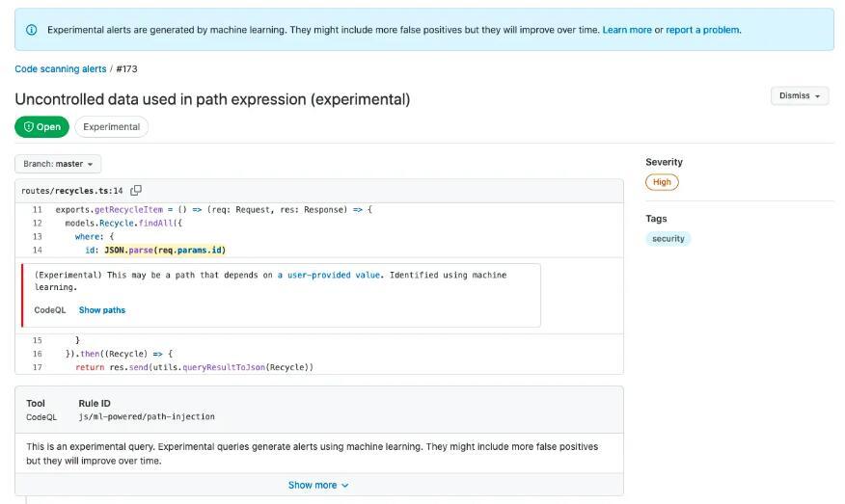Select the High severity badge

point(662,182)
